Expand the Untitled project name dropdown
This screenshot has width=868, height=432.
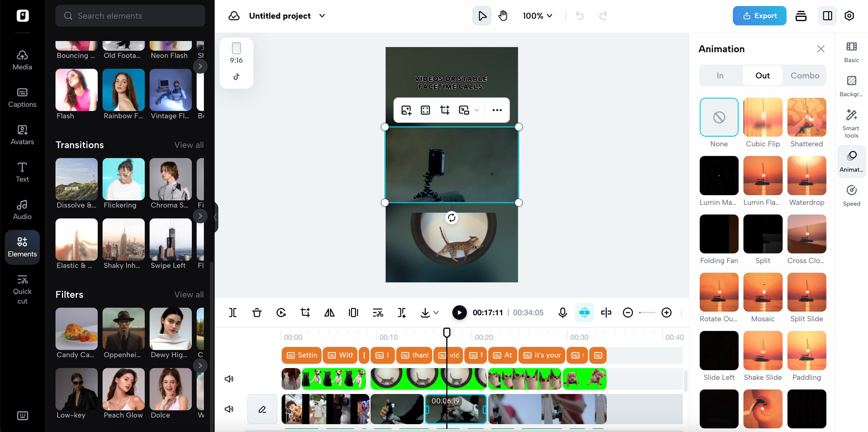(x=322, y=16)
